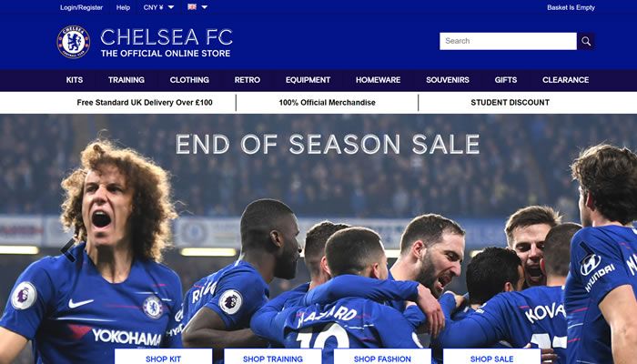The image size is (637, 364).
Task: Click the SHOP KIT button
Action: click(163, 357)
